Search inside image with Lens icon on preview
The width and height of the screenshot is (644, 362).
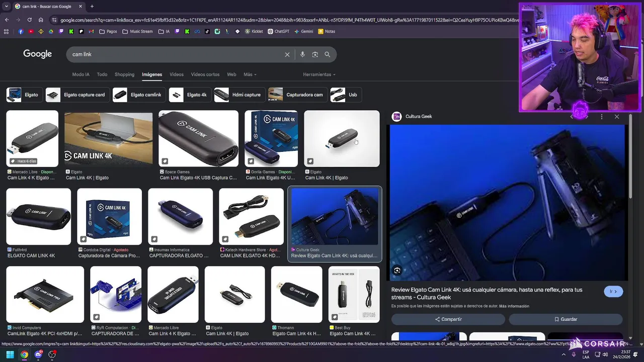pyautogui.click(x=397, y=270)
